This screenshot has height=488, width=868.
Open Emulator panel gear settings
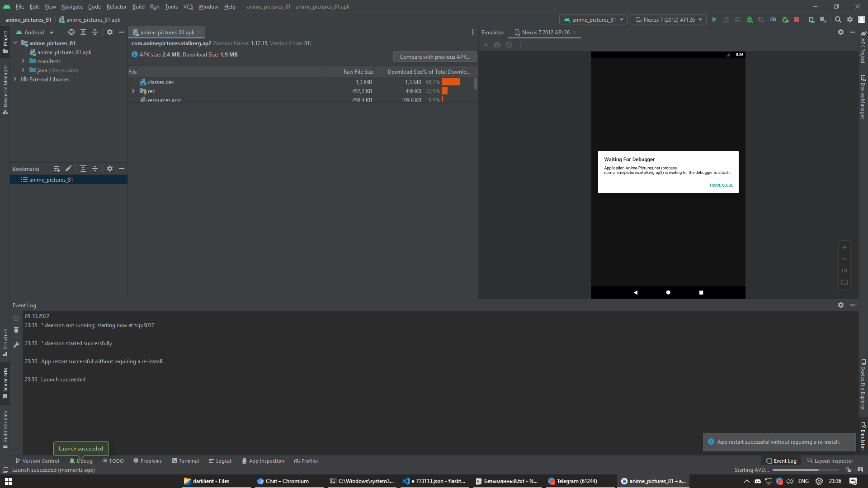[x=841, y=33]
